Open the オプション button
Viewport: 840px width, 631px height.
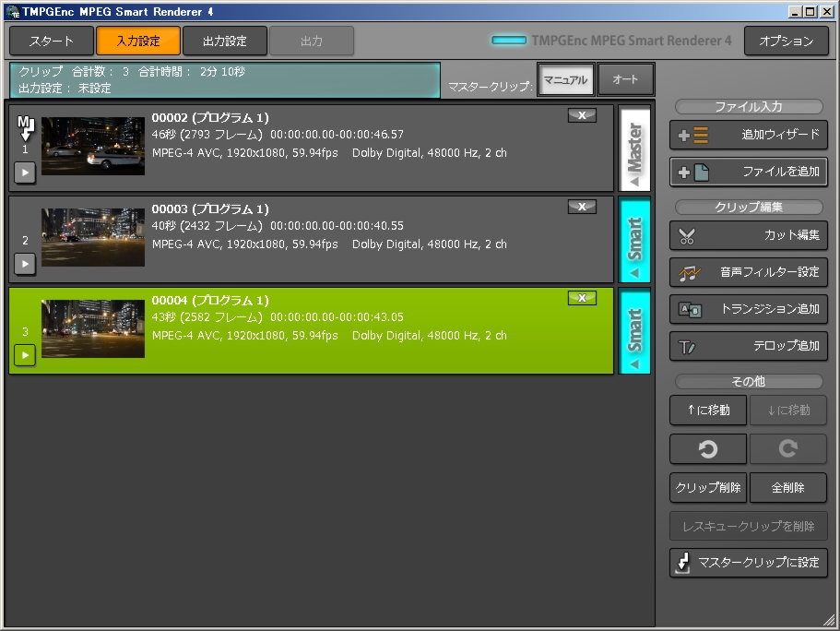point(786,41)
